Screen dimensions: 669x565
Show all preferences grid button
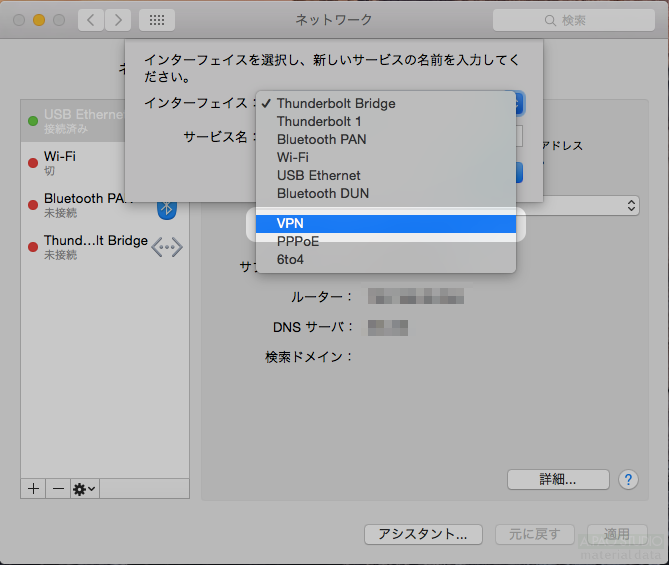pyautogui.click(x=157, y=20)
